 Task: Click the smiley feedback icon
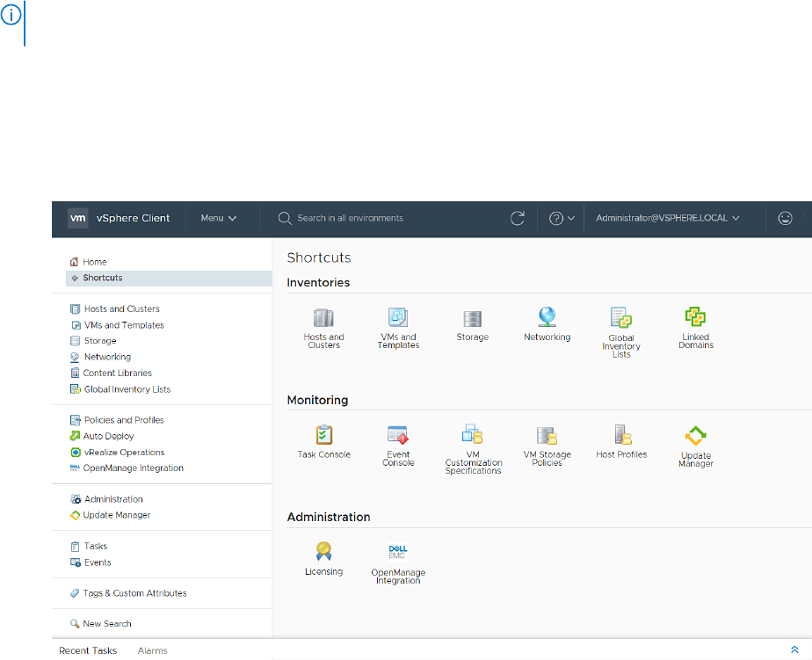785,218
